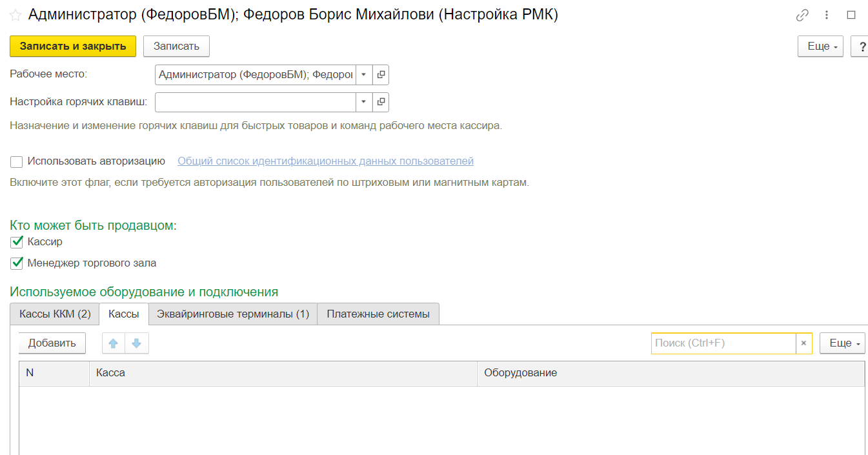Click the Записать и закрыть button
Viewport: 868px width, 455px height.
(x=73, y=46)
